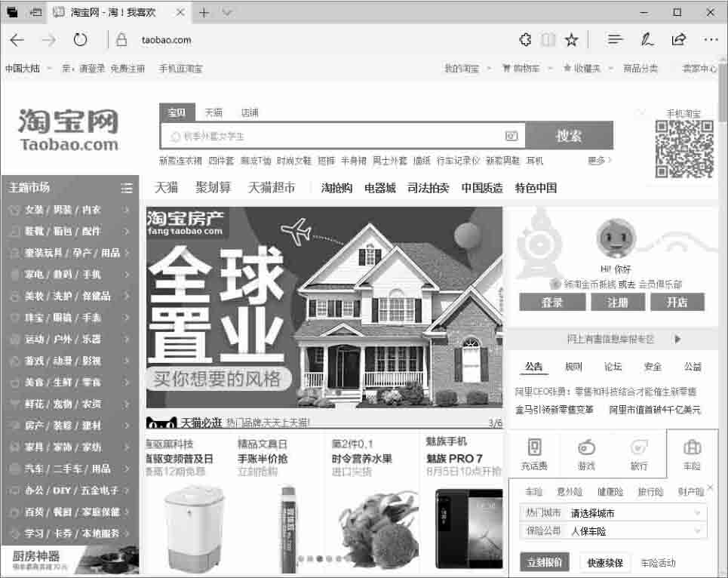This screenshot has width=728, height=578.
Task: Click the 收藏夹 star icon
Action: pos(567,68)
